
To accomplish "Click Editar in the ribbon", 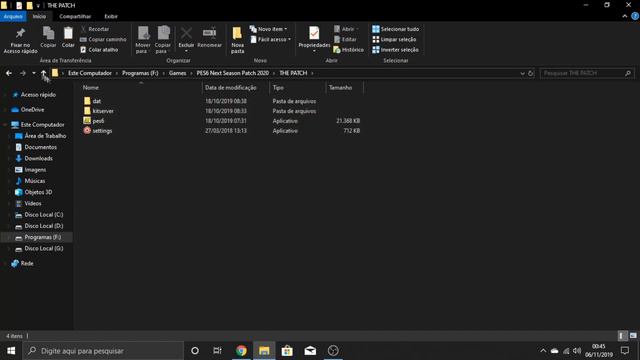I will click(x=345, y=40).
